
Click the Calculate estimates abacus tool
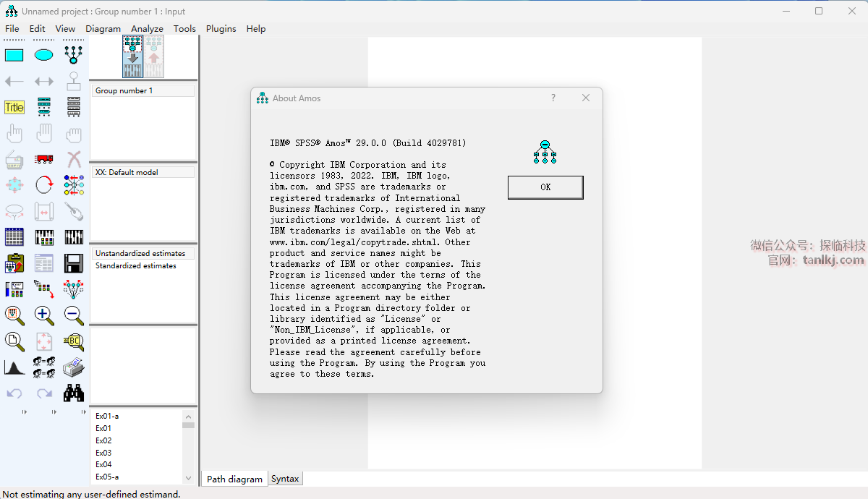[73, 237]
